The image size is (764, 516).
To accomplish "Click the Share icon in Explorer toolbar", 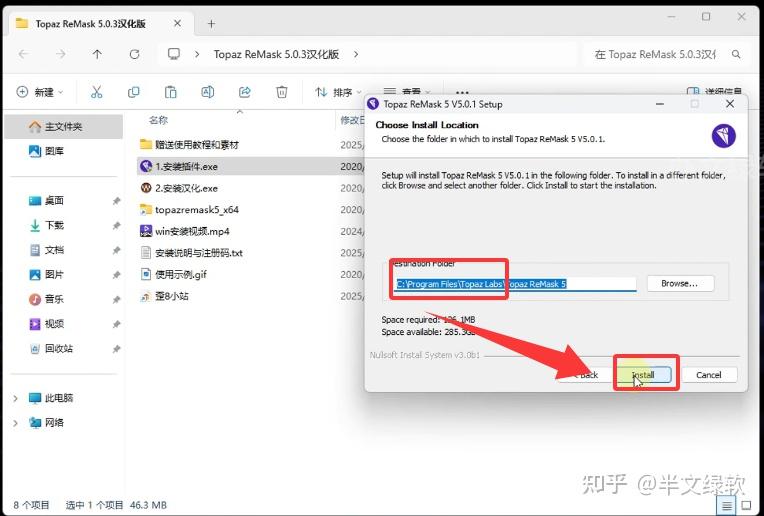I will point(245,92).
